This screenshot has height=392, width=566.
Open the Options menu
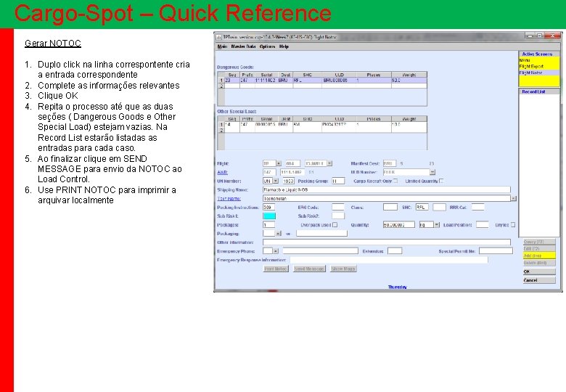click(x=267, y=46)
